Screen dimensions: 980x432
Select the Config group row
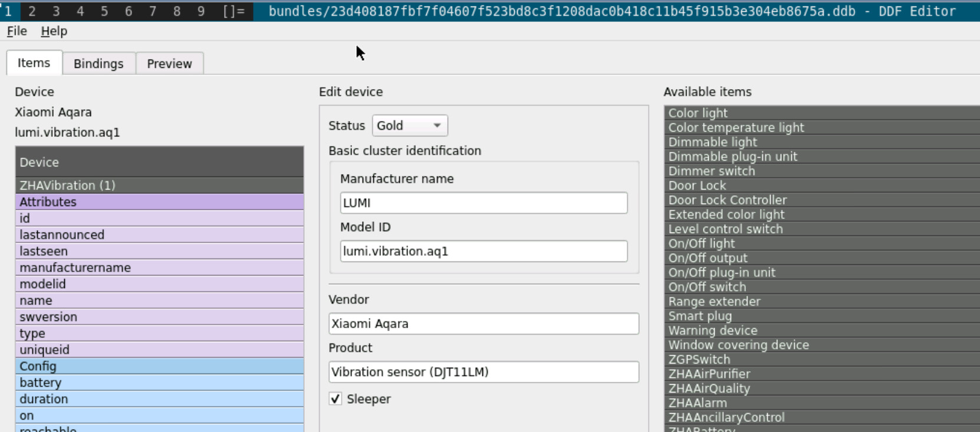tap(160, 366)
